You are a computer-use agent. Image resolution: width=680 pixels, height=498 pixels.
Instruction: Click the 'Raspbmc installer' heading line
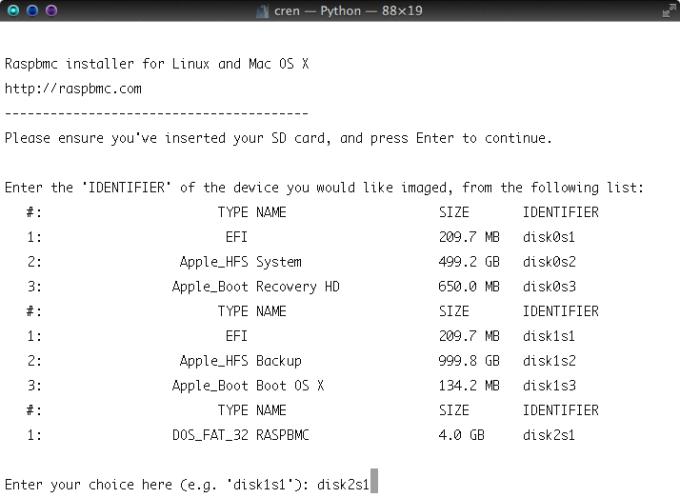point(157,64)
